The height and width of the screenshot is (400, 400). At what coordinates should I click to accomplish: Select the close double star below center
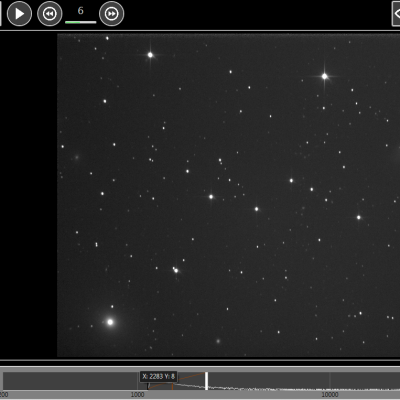pos(175,270)
